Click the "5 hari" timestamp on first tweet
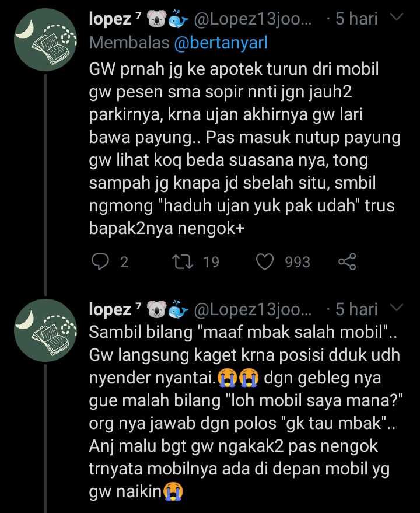This screenshot has width=420, height=513. tap(356, 19)
